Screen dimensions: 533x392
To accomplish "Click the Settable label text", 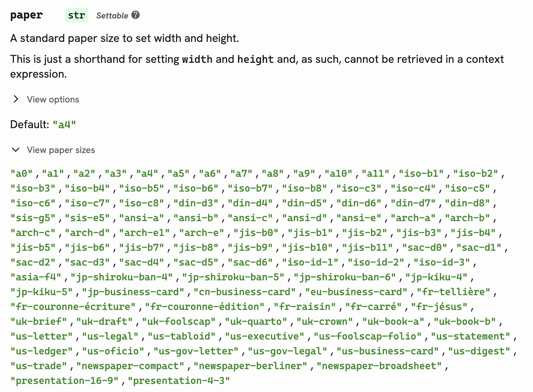I will point(112,16).
